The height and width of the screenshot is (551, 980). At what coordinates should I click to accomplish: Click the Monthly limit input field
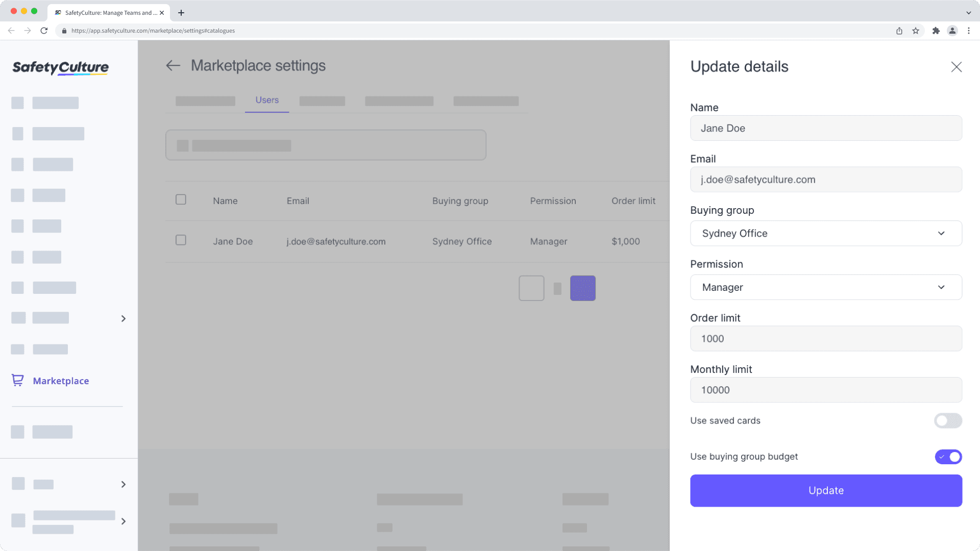tap(826, 390)
